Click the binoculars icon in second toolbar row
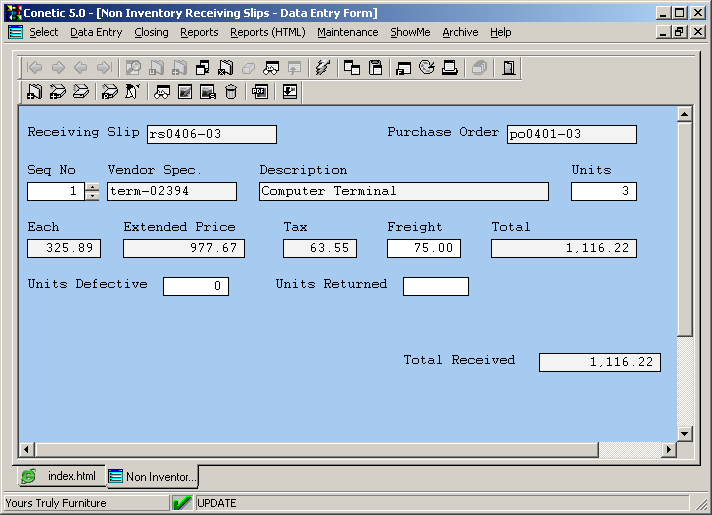Image resolution: width=712 pixels, height=515 pixels. [x=162, y=92]
